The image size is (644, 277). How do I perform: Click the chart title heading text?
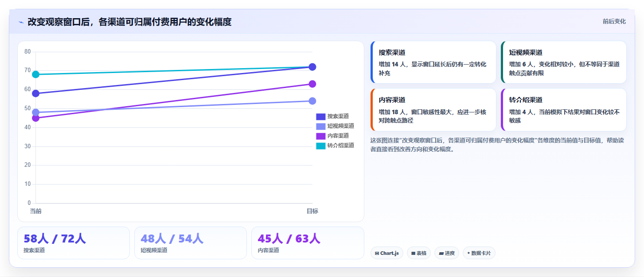[129, 22]
